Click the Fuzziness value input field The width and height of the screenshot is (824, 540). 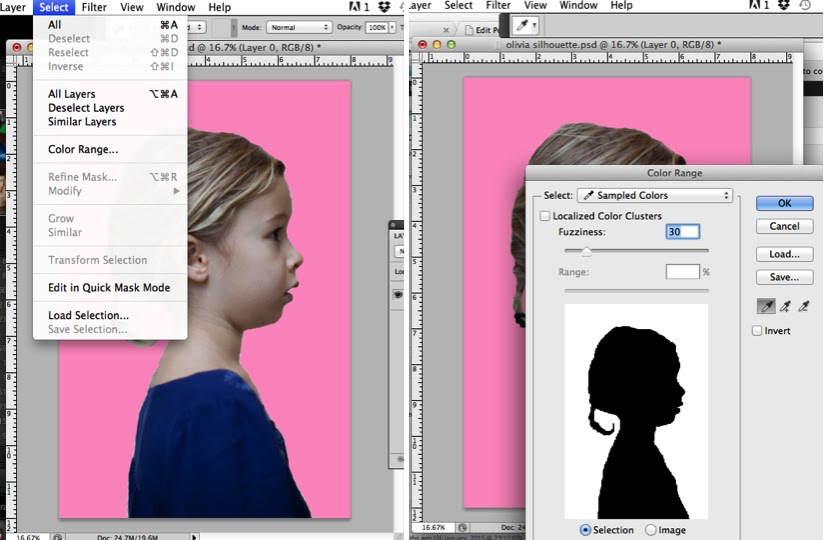(x=682, y=232)
